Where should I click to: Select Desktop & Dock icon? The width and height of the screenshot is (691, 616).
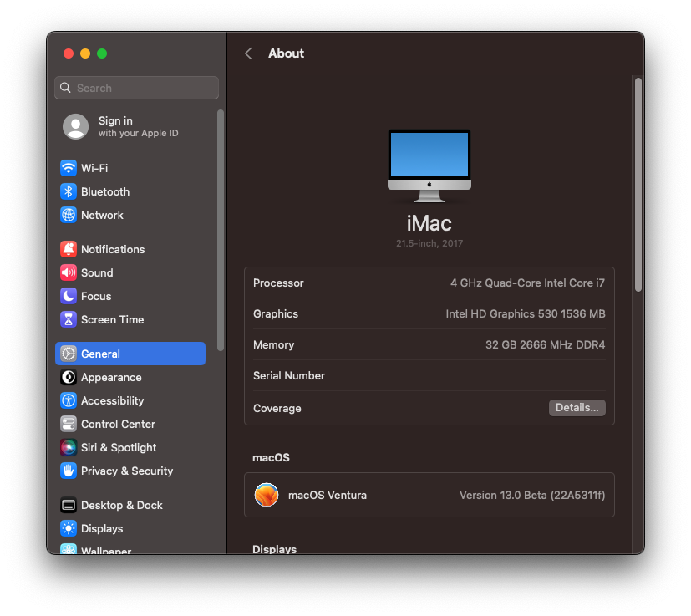tap(69, 505)
